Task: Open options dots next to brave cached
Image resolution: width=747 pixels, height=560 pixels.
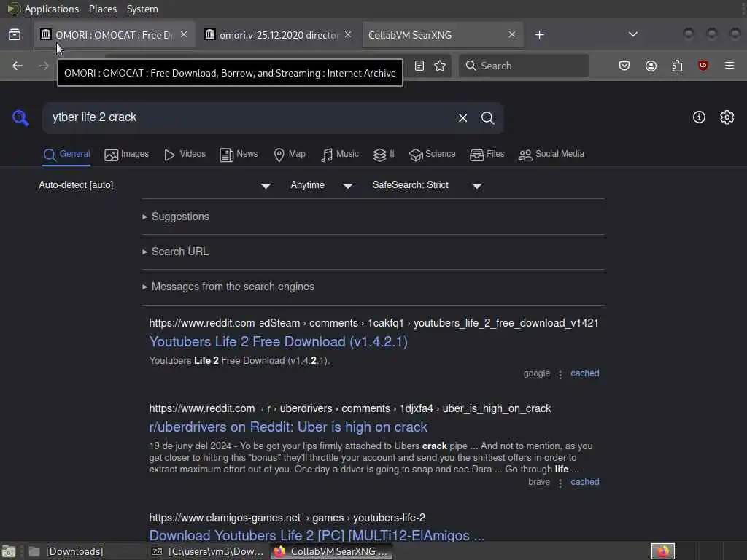Action: pos(560,483)
